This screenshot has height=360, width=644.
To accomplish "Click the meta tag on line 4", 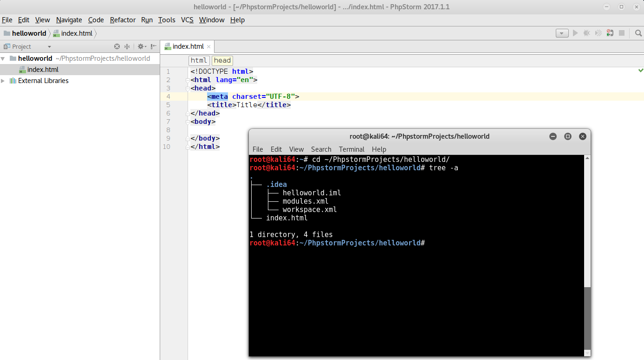I will [x=218, y=96].
